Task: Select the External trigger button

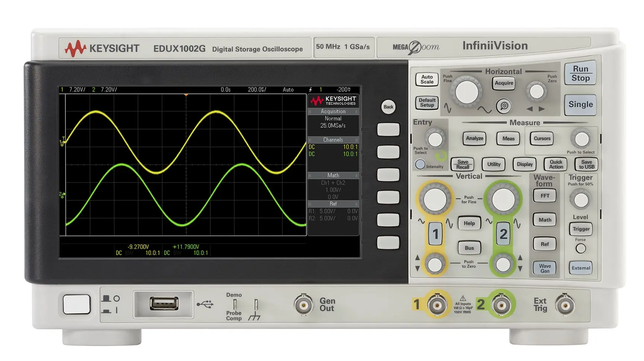Action: 581,268
